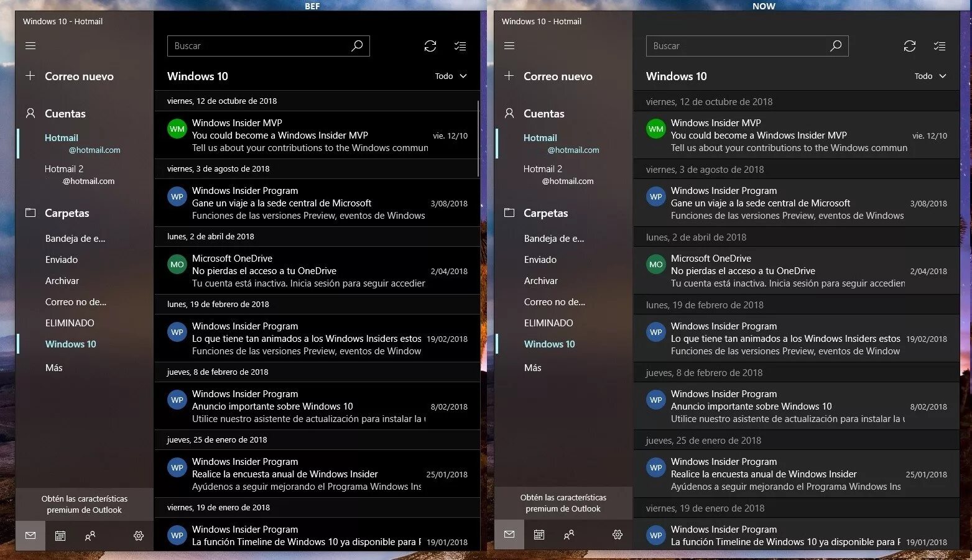
Task: Open 'La función Timeline' email in the right window
Action: [x=796, y=534]
